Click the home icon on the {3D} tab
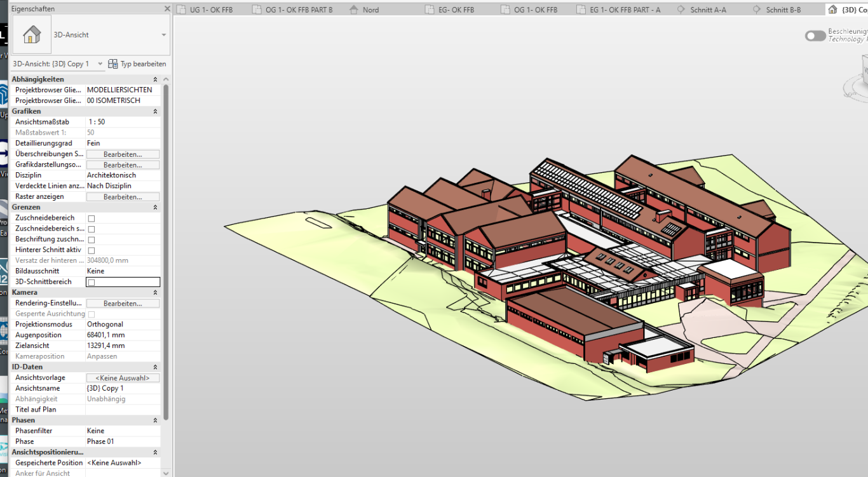Viewport: 868px width, 477px height. [x=833, y=9]
